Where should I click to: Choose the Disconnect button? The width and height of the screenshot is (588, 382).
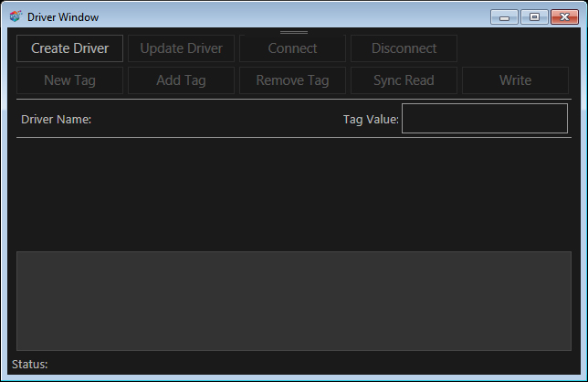point(404,48)
